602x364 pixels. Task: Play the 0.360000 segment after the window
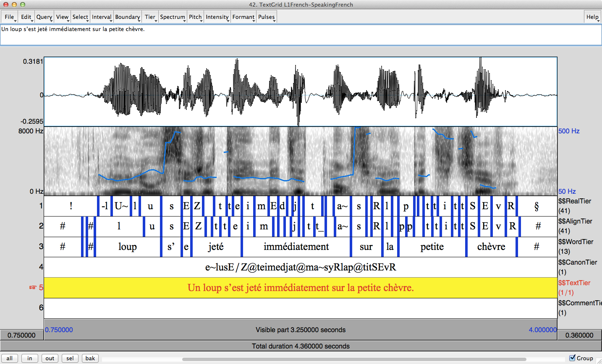click(x=579, y=335)
